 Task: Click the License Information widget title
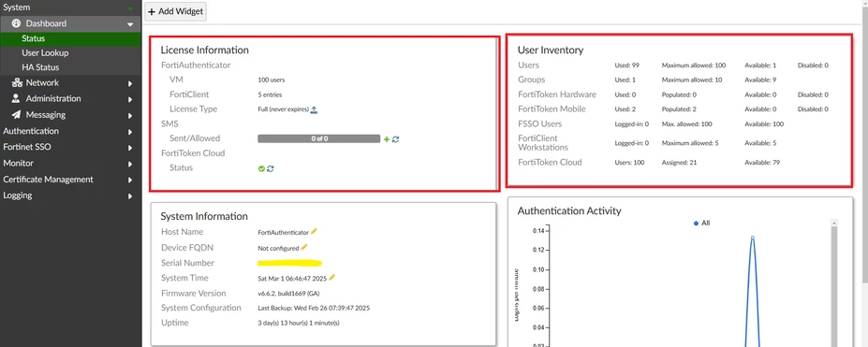click(x=204, y=50)
